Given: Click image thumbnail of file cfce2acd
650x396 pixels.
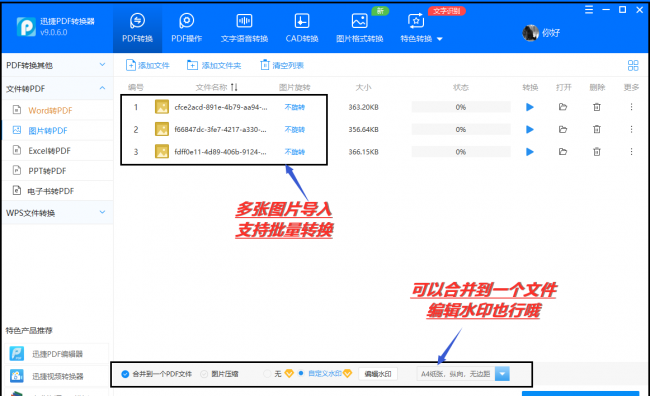Looking at the screenshot, I should (x=162, y=107).
